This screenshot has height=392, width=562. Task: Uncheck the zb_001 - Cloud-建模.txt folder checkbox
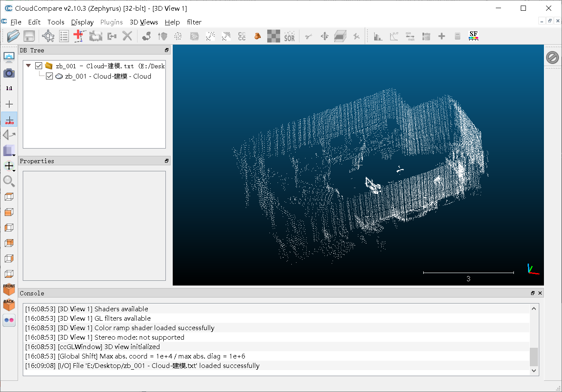(39, 66)
